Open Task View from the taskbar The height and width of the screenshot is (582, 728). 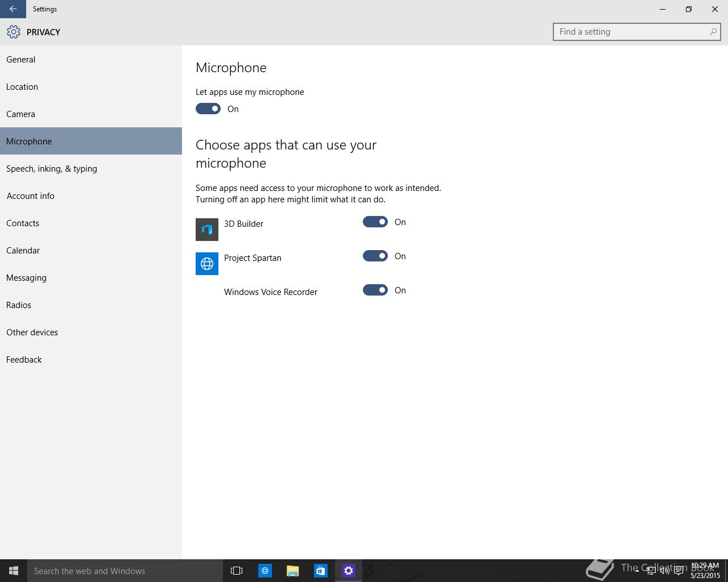click(x=237, y=571)
